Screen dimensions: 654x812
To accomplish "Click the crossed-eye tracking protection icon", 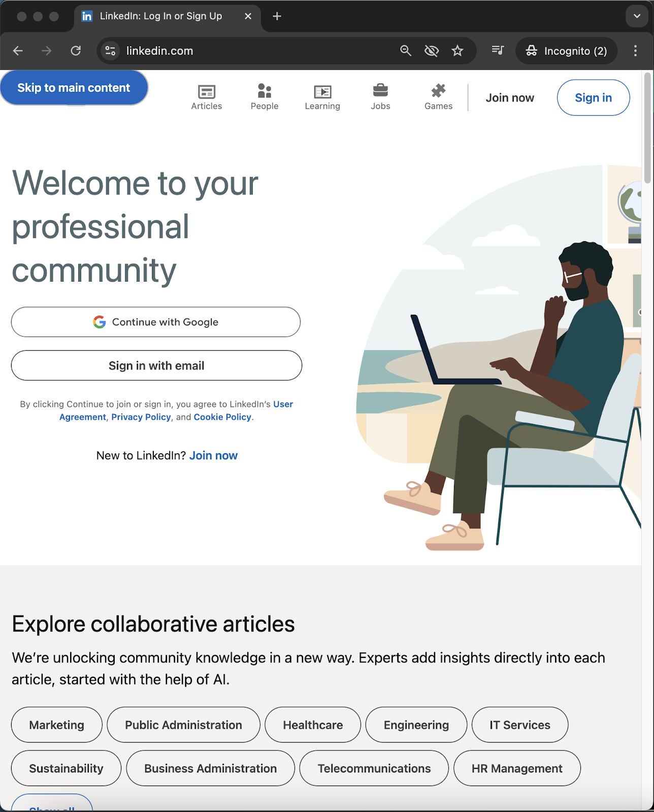I will 432,51.
